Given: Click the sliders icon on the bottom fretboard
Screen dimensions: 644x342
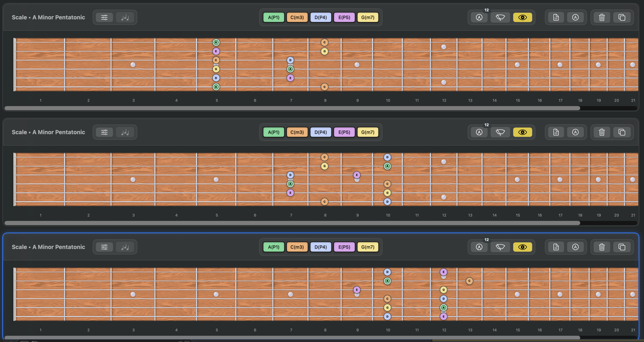Looking at the screenshot, I should pos(104,247).
